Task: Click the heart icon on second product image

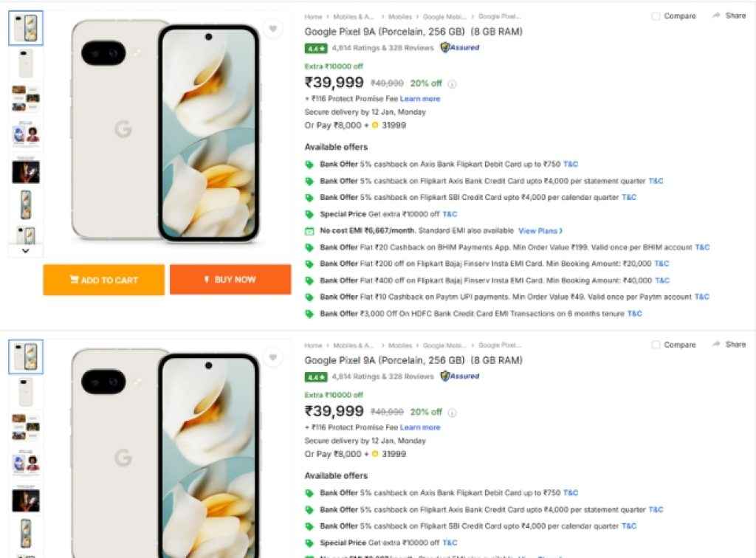Action: coord(273,356)
